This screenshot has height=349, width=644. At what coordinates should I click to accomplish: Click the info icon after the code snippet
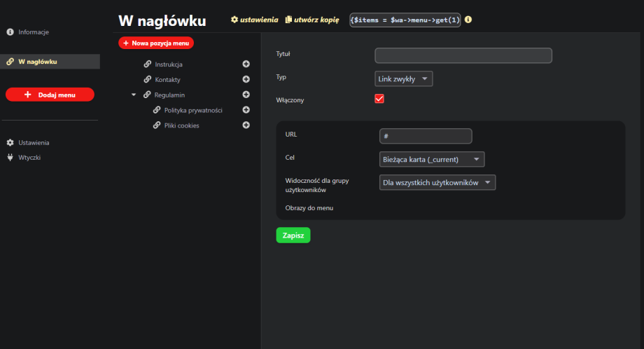[x=468, y=20]
